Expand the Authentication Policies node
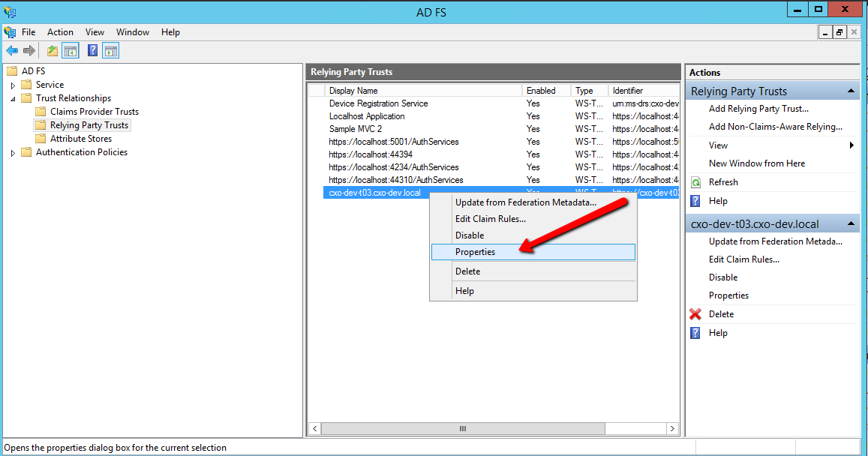 point(13,153)
